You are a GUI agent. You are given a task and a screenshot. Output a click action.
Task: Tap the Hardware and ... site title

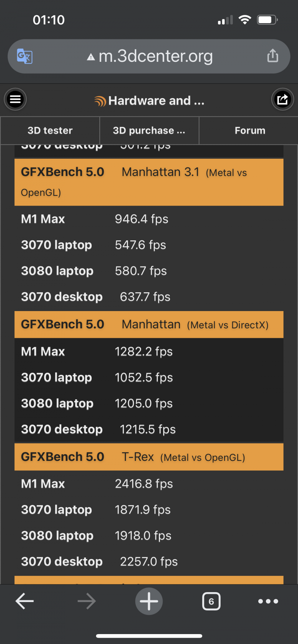[156, 101]
